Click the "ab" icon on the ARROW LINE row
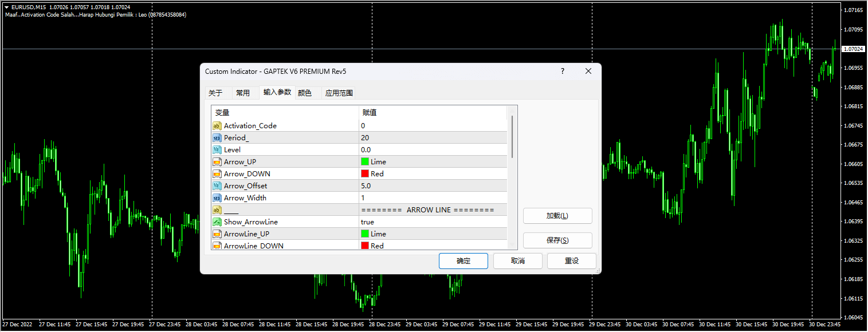Image resolution: width=868 pixels, height=332 pixels. click(217, 210)
